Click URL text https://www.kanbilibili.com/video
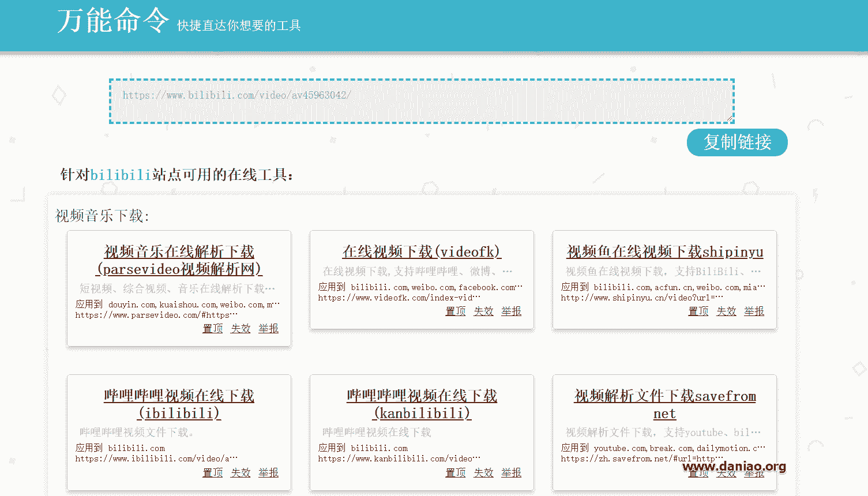Image resolution: width=868 pixels, height=496 pixels. tap(399, 459)
